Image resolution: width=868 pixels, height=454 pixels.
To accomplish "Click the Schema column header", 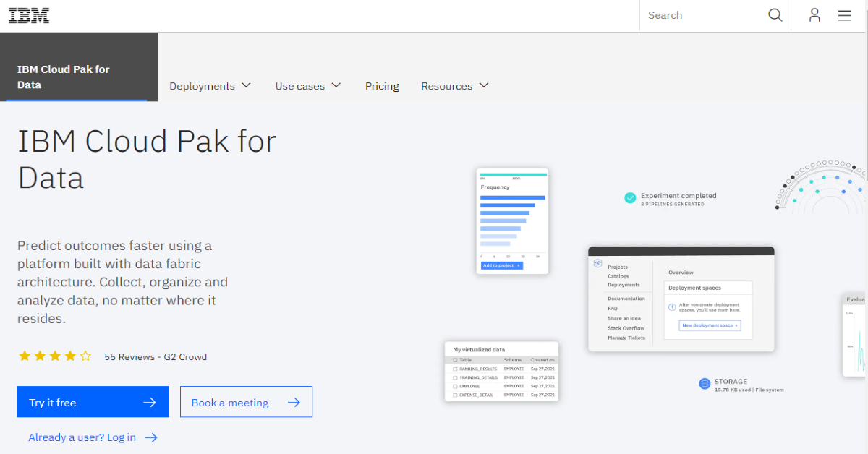I will tap(512, 359).
